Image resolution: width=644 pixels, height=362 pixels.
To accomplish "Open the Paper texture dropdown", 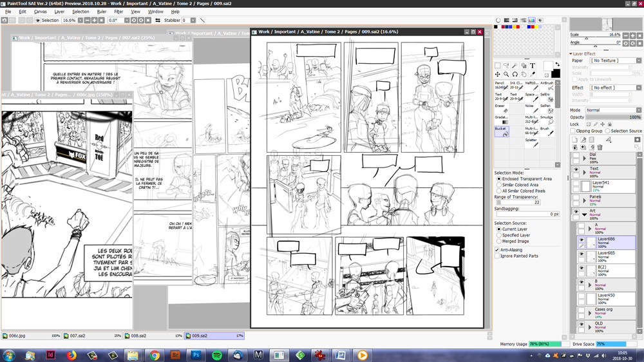I will pyautogui.click(x=615, y=61).
